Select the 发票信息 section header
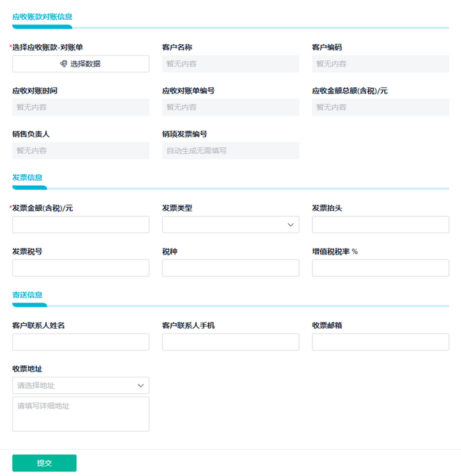 pyautogui.click(x=28, y=177)
